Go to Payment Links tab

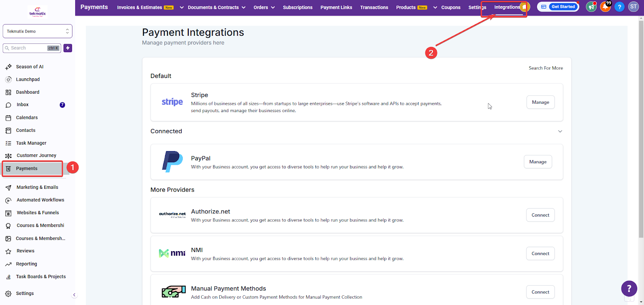(336, 7)
